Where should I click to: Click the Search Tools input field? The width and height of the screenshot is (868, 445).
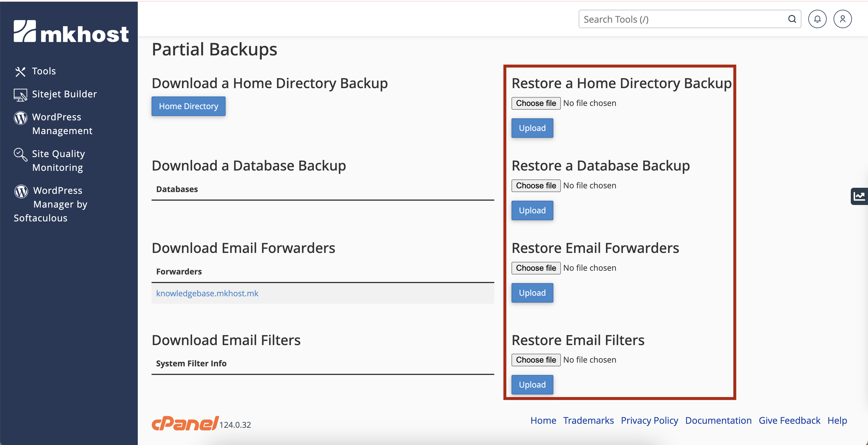point(681,19)
